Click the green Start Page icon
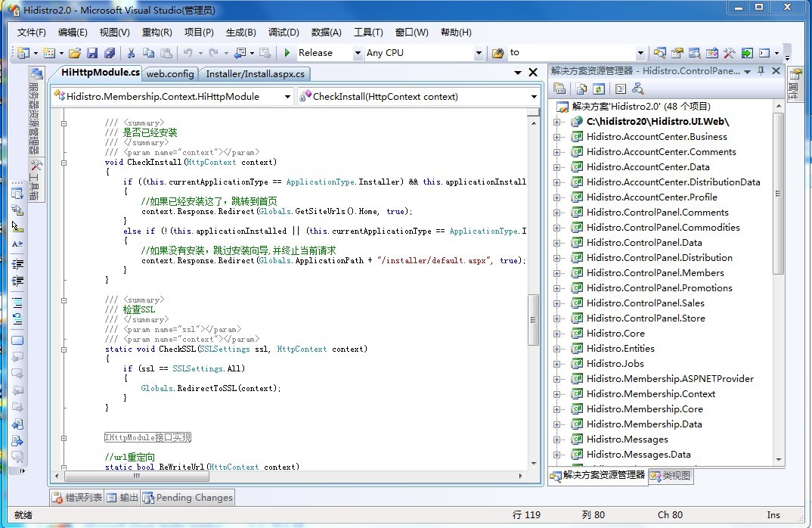Viewport: 812px width, 528px height. 747,53
